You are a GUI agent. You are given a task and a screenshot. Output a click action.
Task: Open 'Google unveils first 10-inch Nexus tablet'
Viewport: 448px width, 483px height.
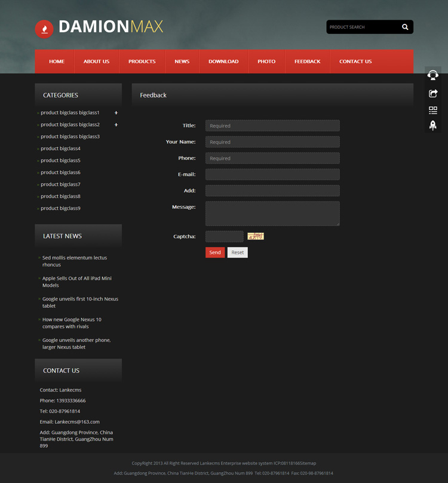click(80, 302)
